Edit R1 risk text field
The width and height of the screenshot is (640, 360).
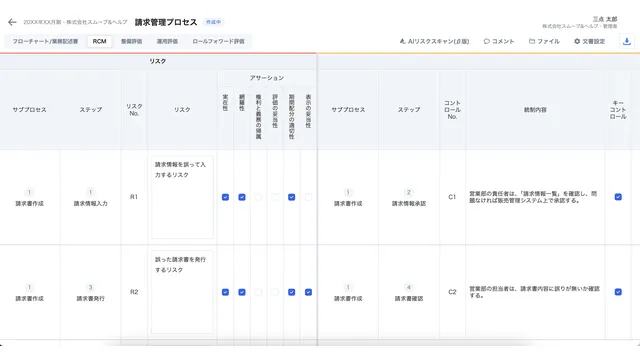point(182,197)
